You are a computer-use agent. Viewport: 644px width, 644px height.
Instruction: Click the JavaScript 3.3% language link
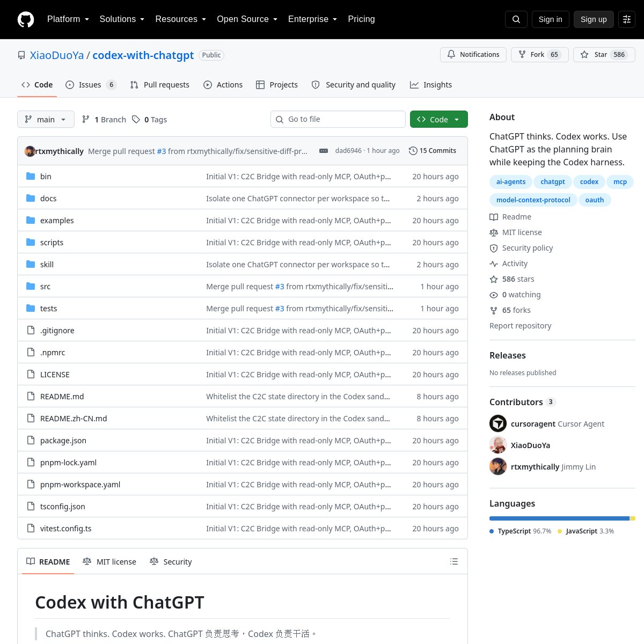click(x=586, y=531)
